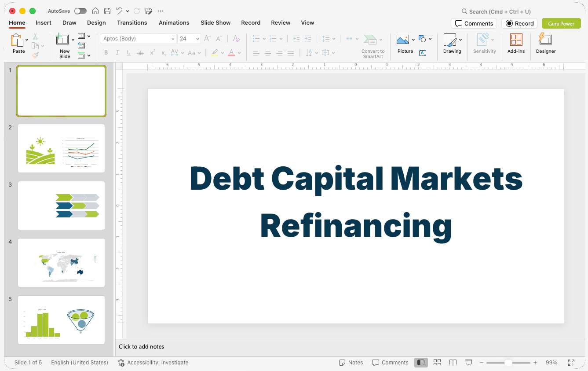Open the Insert tab
The height and width of the screenshot is (371, 588).
[x=44, y=23]
